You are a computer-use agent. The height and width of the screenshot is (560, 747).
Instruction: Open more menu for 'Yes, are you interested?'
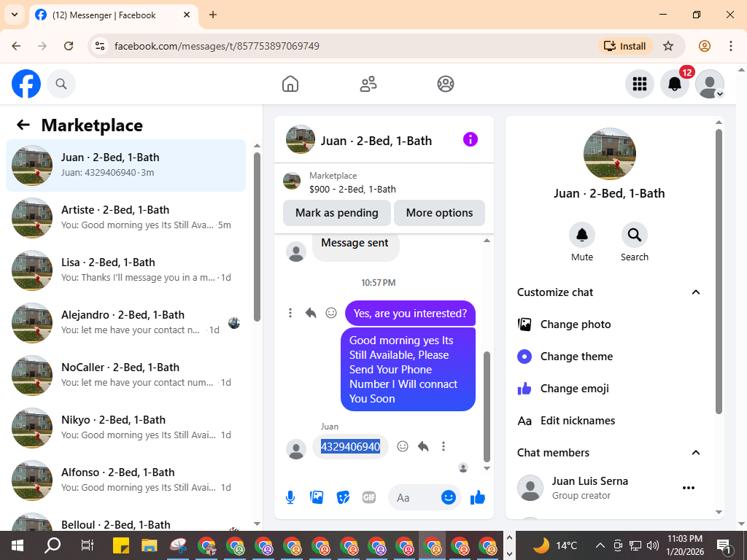(x=290, y=313)
